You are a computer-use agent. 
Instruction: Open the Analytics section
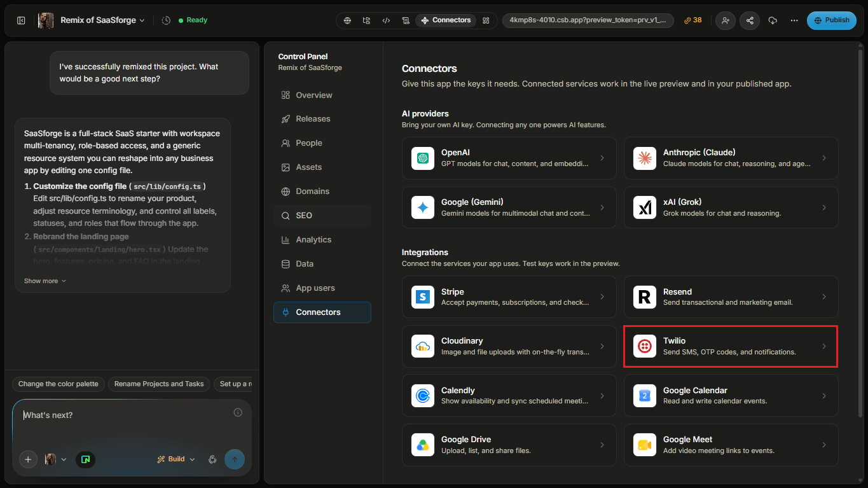pyautogui.click(x=322, y=240)
